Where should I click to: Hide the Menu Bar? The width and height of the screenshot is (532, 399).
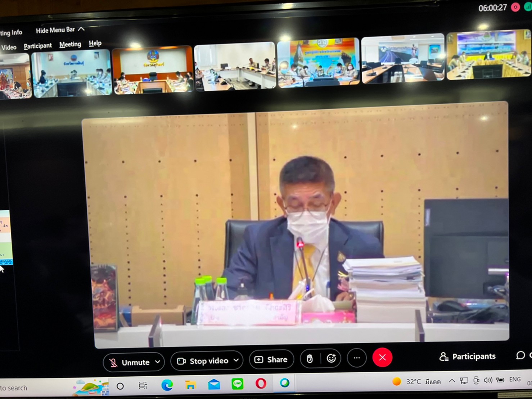click(x=55, y=30)
